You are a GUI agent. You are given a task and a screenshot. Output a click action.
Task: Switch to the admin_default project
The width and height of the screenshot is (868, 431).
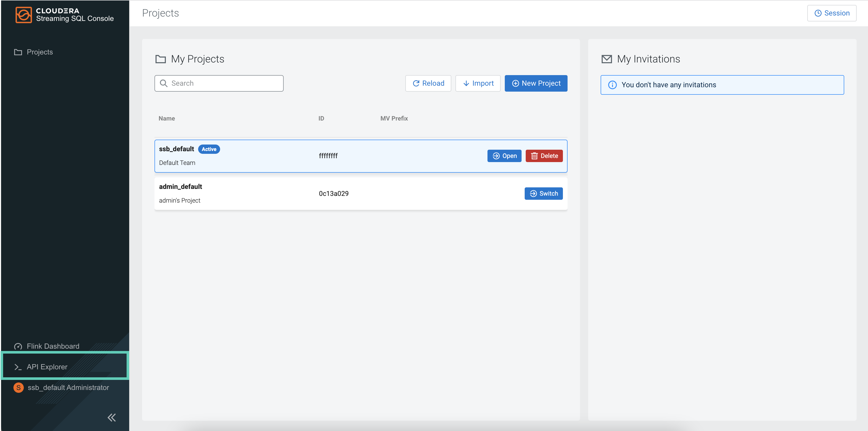(x=544, y=193)
